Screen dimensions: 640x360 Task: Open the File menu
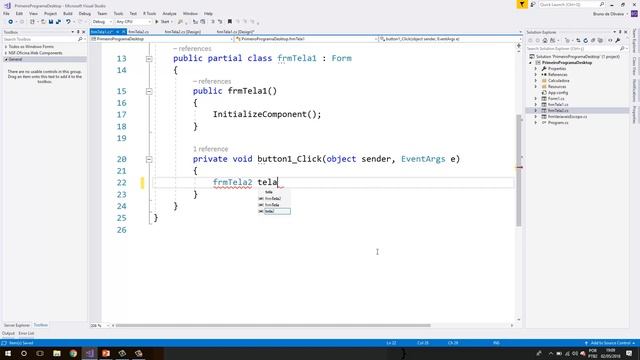point(6,13)
